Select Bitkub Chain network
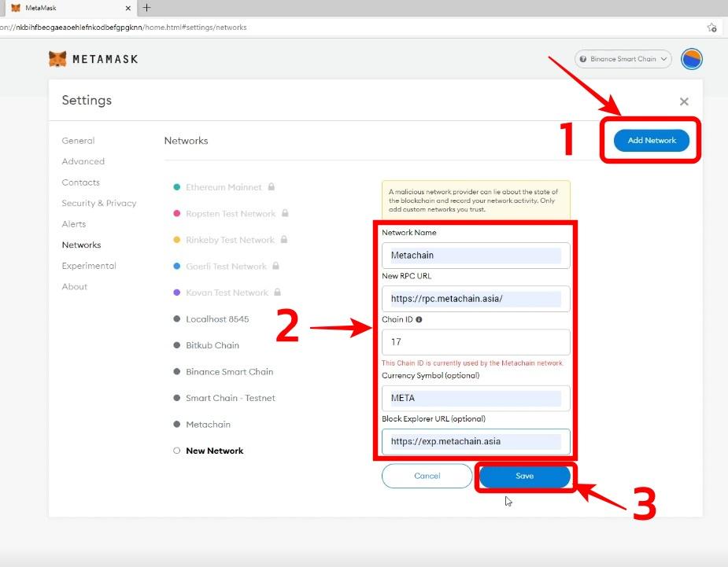Image resolution: width=728 pixels, height=567 pixels. click(x=212, y=345)
